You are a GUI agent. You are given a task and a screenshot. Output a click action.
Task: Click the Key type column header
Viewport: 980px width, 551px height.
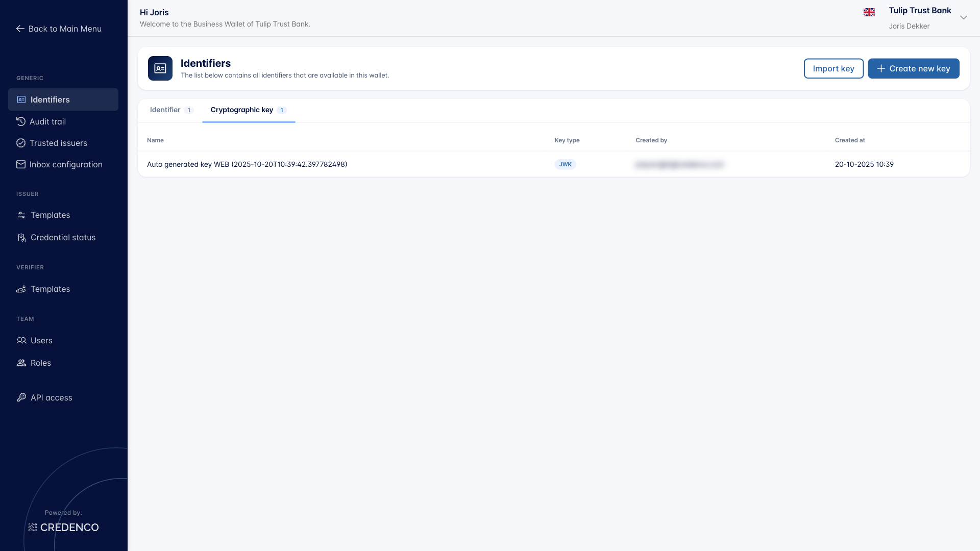point(567,140)
